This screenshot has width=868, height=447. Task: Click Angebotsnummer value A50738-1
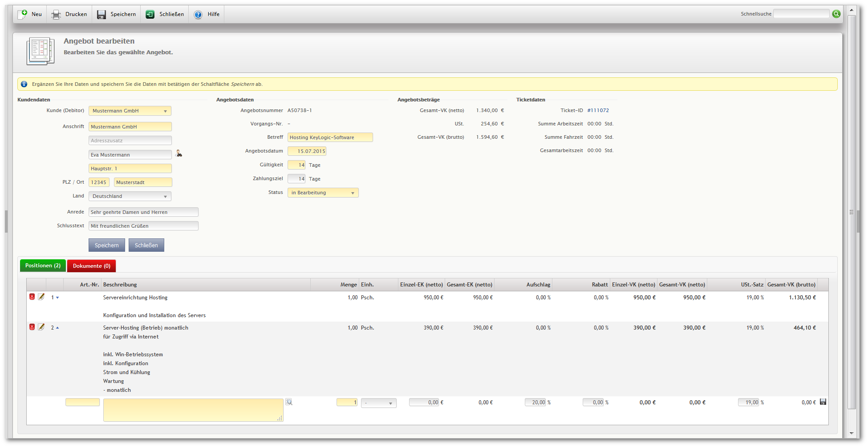pyautogui.click(x=300, y=110)
